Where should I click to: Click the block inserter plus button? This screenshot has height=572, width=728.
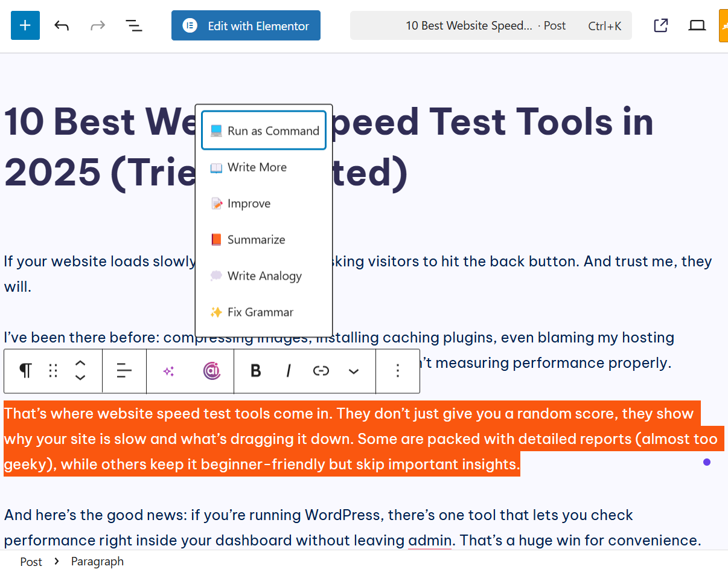click(25, 25)
